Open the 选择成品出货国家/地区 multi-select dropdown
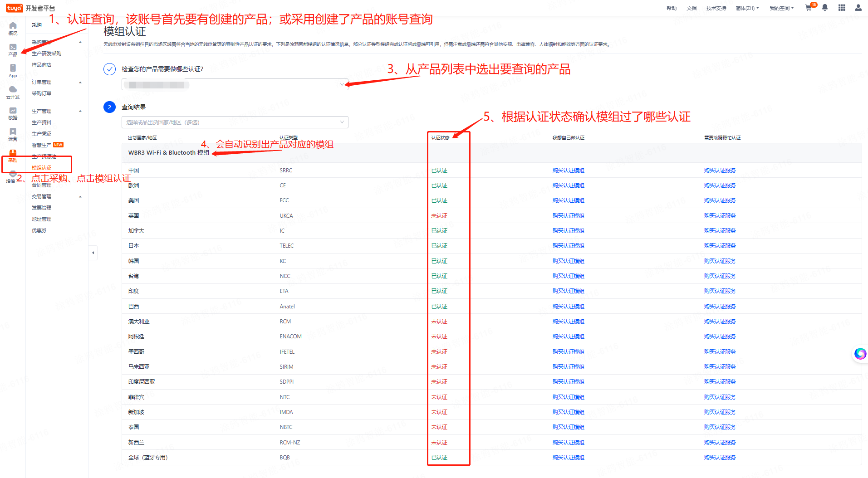The image size is (868, 478). 235,122
